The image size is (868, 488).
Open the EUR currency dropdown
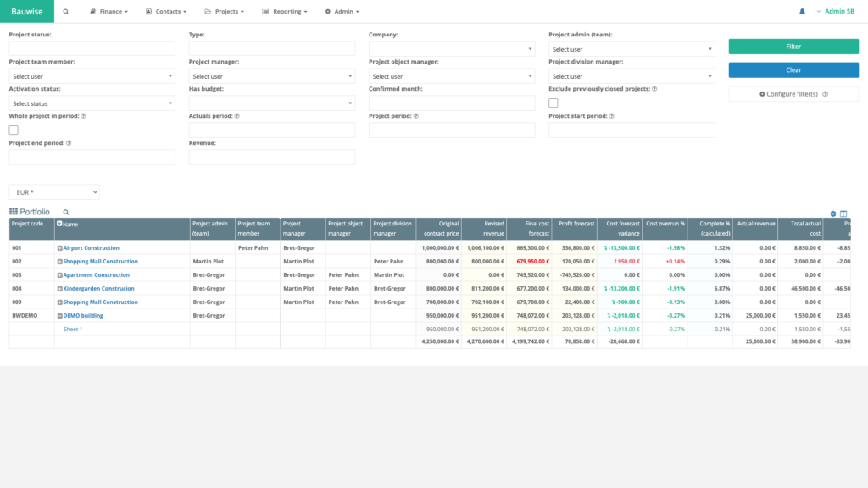[54, 192]
